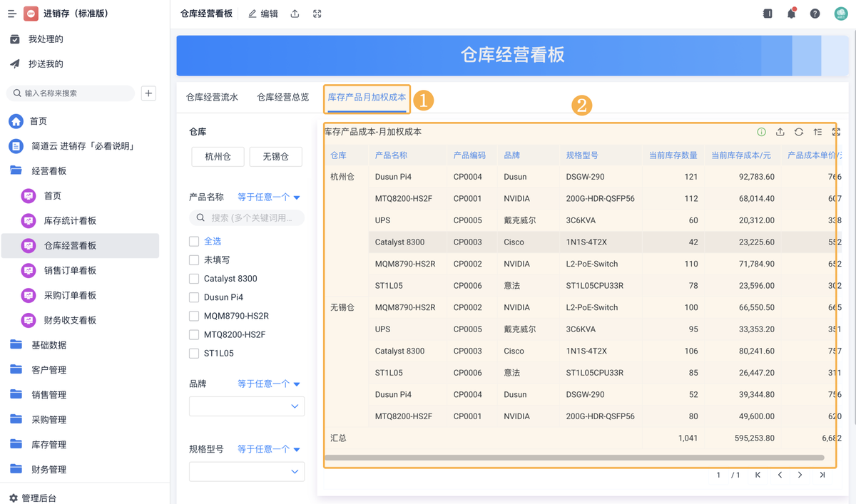This screenshot has height=504, width=856.
Task: Switch to the 仓库经营流水 tab
Action: [x=212, y=97]
